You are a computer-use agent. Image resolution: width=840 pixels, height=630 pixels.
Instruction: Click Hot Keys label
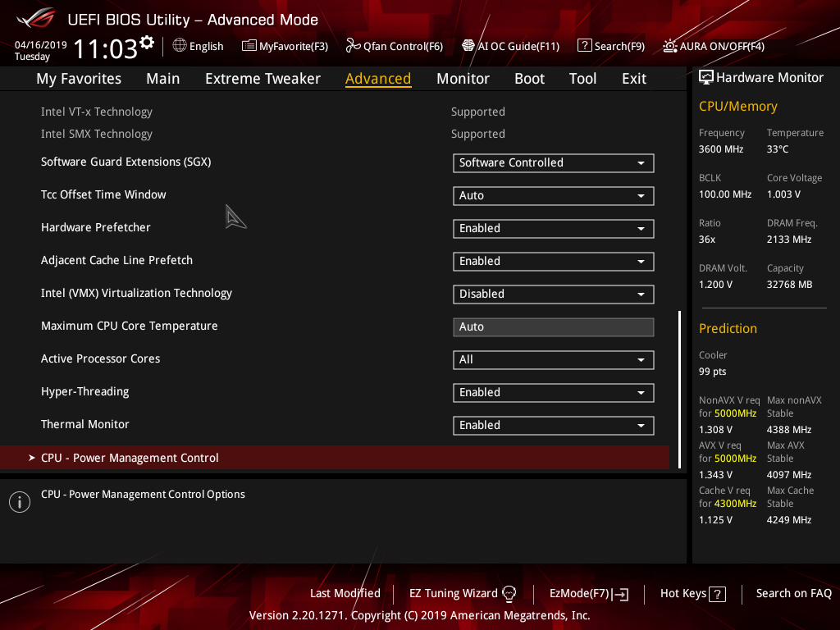683,594
